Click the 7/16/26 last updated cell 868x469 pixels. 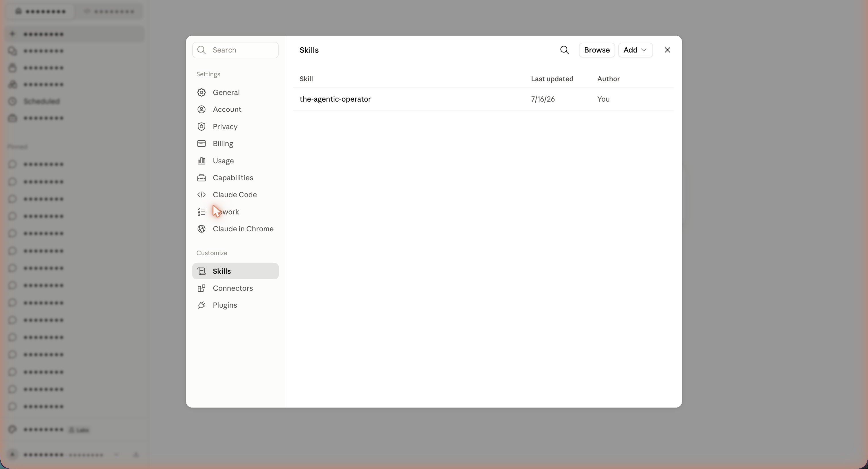point(542,99)
